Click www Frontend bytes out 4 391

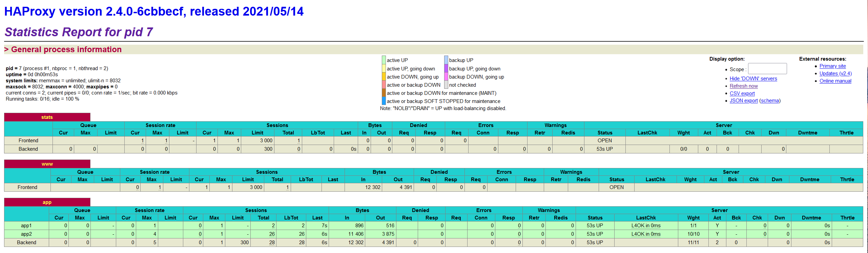click(406, 187)
